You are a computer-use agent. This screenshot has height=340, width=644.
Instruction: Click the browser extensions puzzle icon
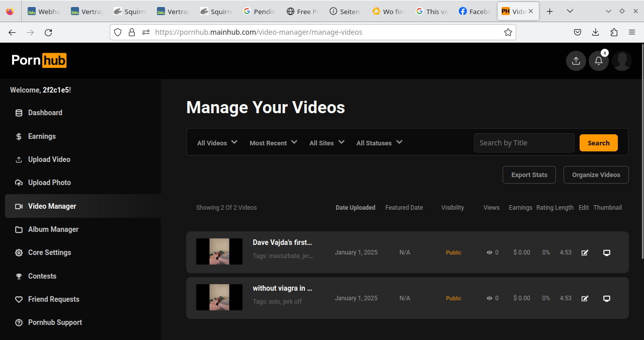point(614,32)
